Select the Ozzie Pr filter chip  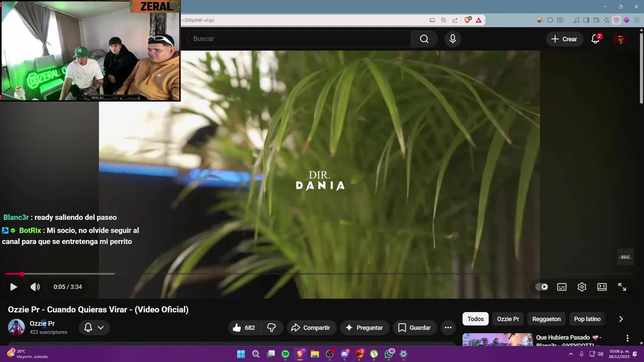click(508, 319)
